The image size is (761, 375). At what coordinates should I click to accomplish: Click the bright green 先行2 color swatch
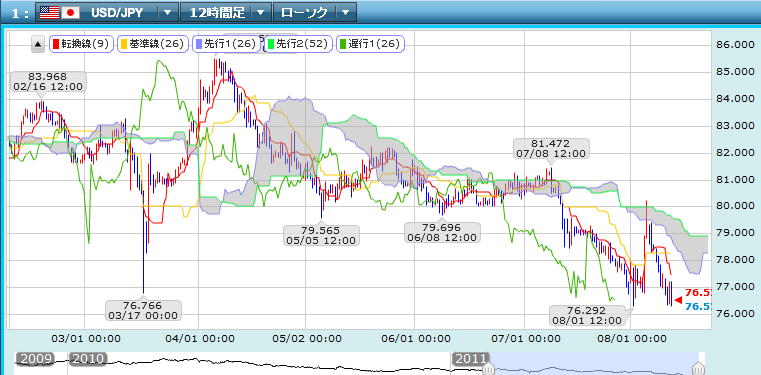271,44
